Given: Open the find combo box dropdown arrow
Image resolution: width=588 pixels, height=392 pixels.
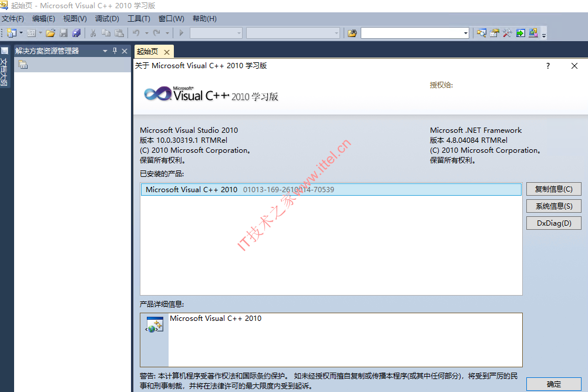Looking at the screenshot, I should click(466, 33).
